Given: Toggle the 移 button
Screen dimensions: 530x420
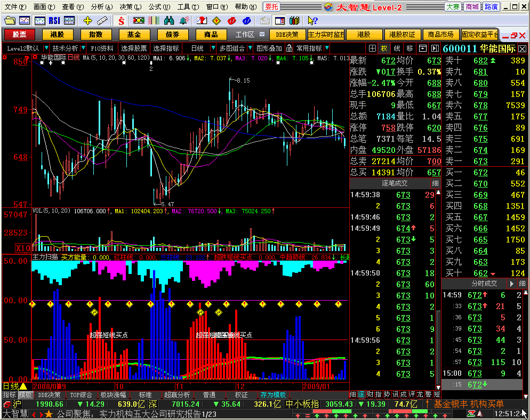Looking at the screenshot, I should (409, 49).
